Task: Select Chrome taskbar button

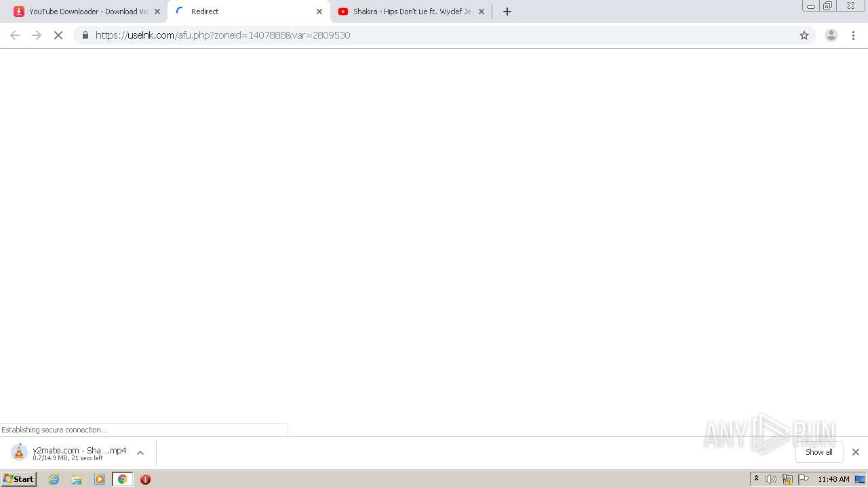Action: click(123, 479)
